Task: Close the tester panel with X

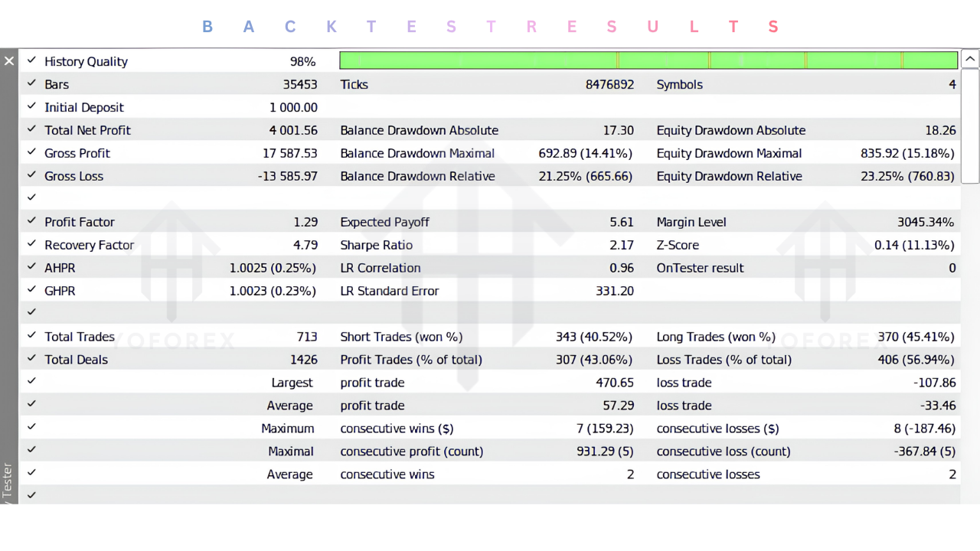Action: 8,60
